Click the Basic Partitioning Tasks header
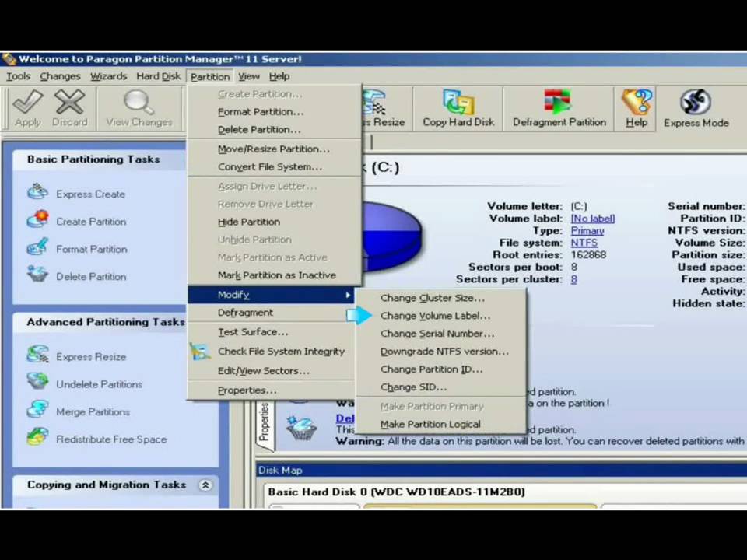This screenshot has height=560, width=747. 93,159
